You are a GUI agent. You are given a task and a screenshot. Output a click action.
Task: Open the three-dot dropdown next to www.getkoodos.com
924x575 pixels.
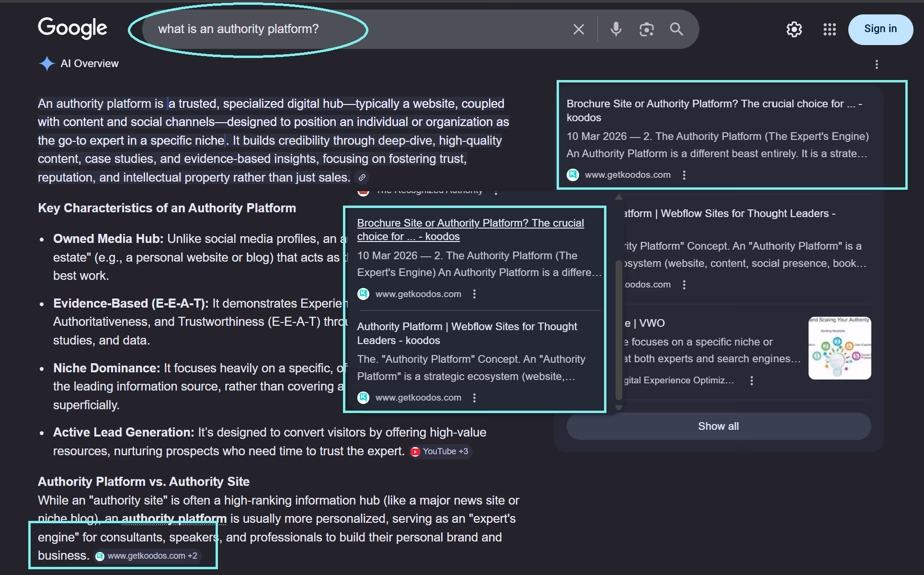tap(474, 294)
